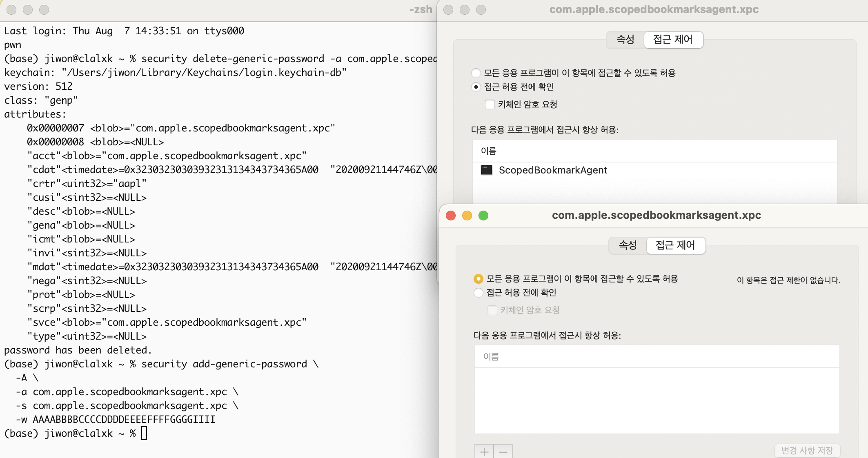868x458 pixels.
Task: Click 'Last login: Thu Aug 7' line in Terminal
Action: (x=124, y=31)
